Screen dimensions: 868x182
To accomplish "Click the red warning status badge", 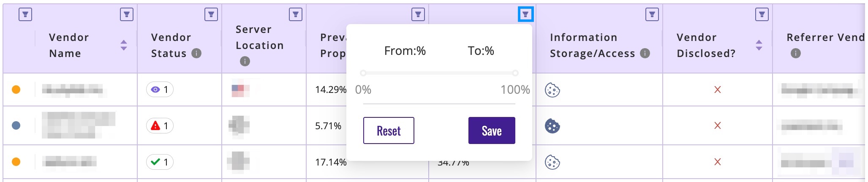I will (160, 126).
